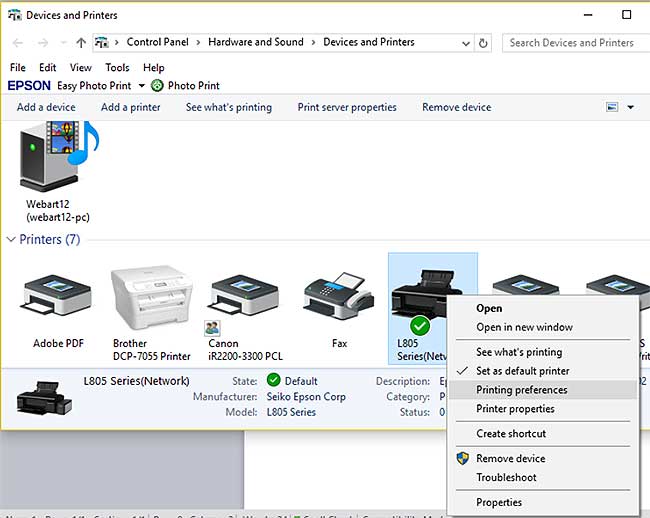Click Add a printer toolbar button

click(131, 107)
